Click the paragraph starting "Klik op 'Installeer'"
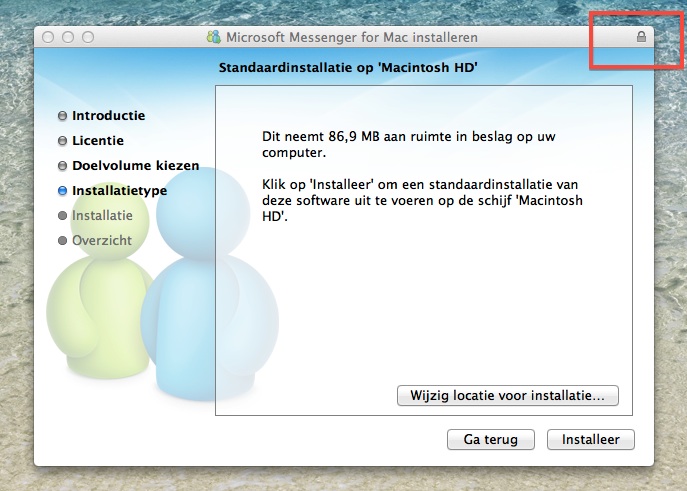 coord(422,200)
